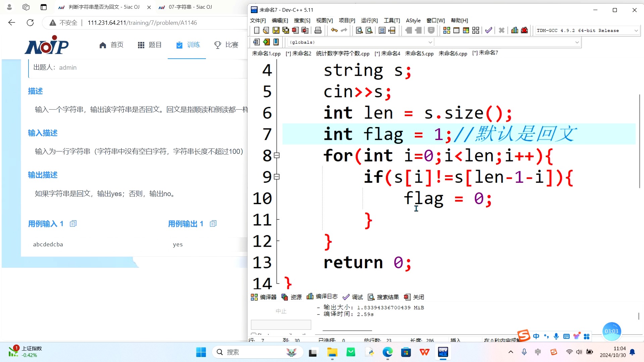Click the NOIP logo on the website

point(47,45)
